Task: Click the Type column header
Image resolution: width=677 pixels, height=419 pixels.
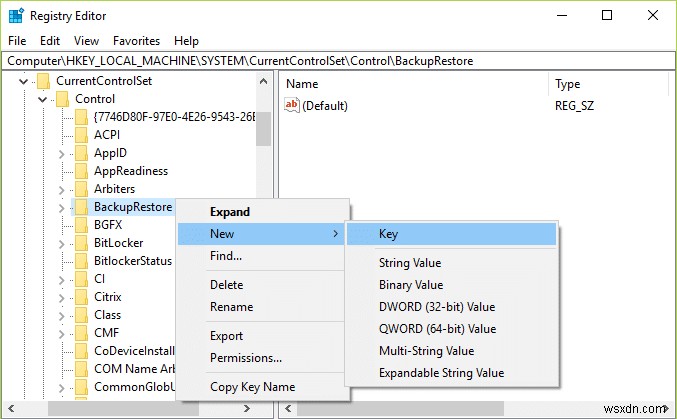Action: tap(568, 84)
